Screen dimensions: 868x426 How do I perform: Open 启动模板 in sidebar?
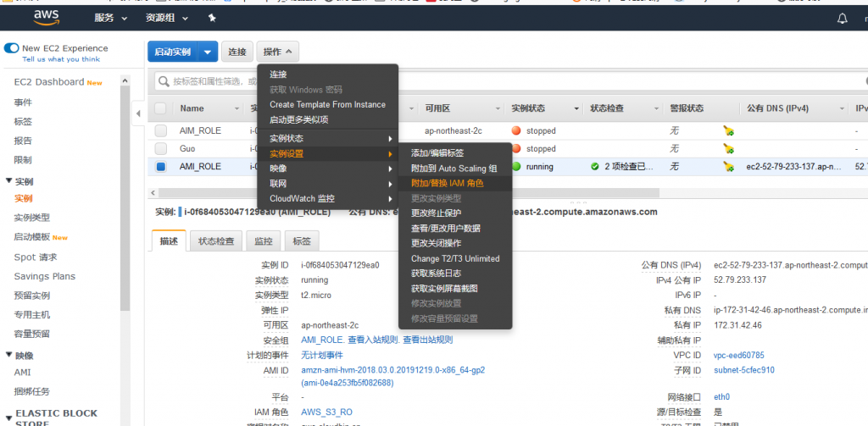pyautogui.click(x=32, y=237)
